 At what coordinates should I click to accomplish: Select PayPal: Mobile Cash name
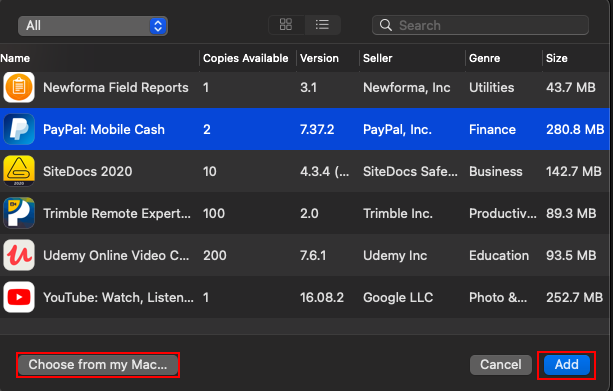(104, 129)
